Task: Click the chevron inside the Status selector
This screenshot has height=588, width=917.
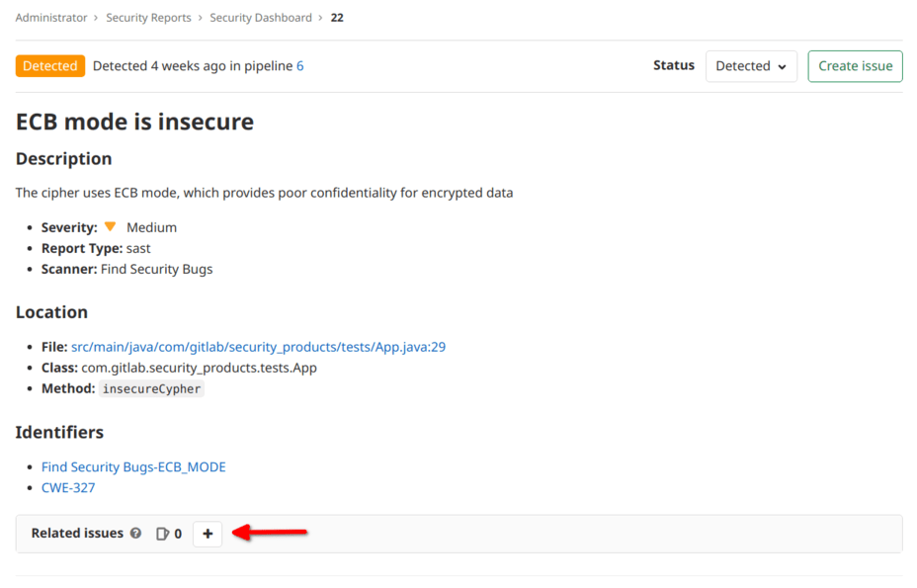Action: 780,65
